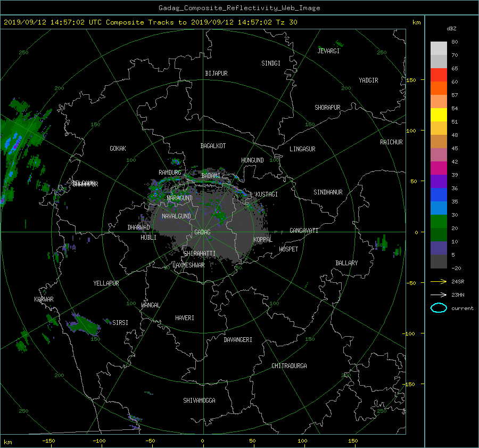479x448 pixels.
Task: Pick the magenta 42 dBZ swatch
Action: coord(439,168)
